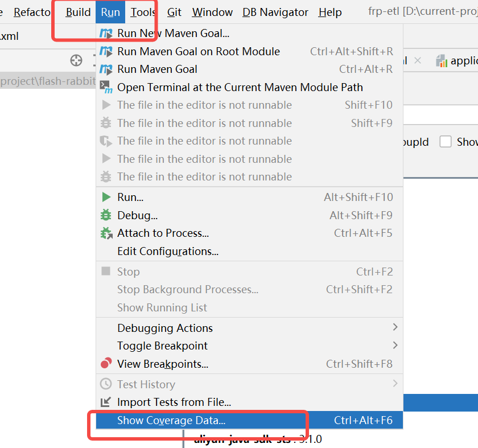Select Run Maven Goal menu entry
The image size is (478, 448).
(x=249, y=69)
